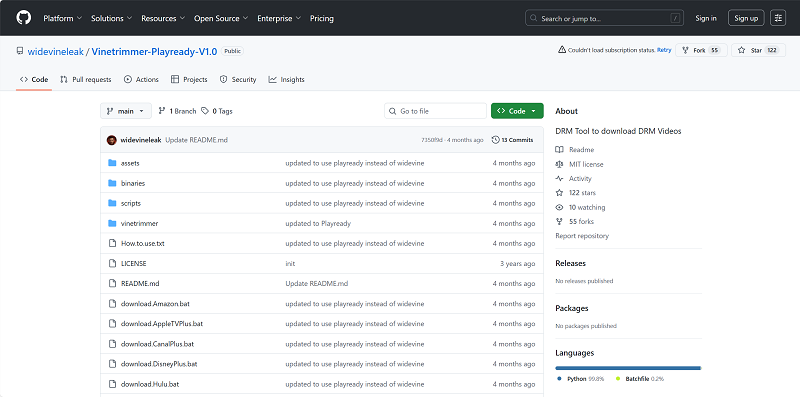This screenshot has width=800, height=397.
Task: Star the repository
Action: pyautogui.click(x=758, y=50)
